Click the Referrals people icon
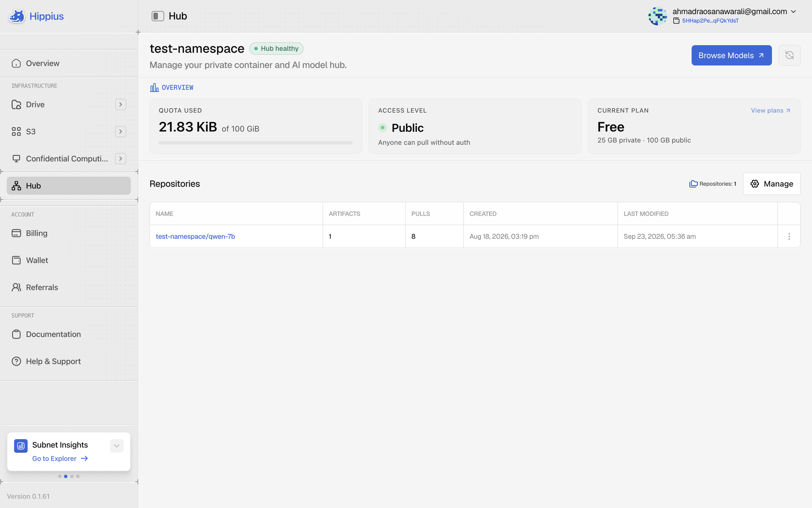 tap(16, 287)
